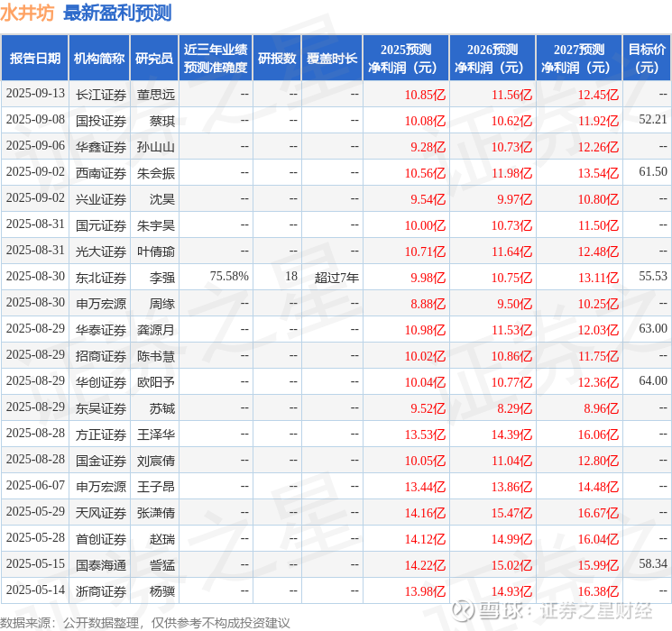Select the 目标价 column header
This screenshot has height=631, width=672.
click(x=646, y=59)
